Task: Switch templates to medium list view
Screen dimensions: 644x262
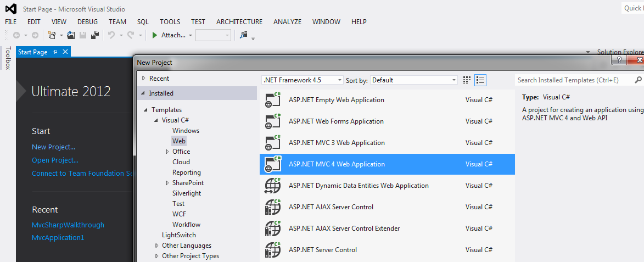Action: [480, 80]
